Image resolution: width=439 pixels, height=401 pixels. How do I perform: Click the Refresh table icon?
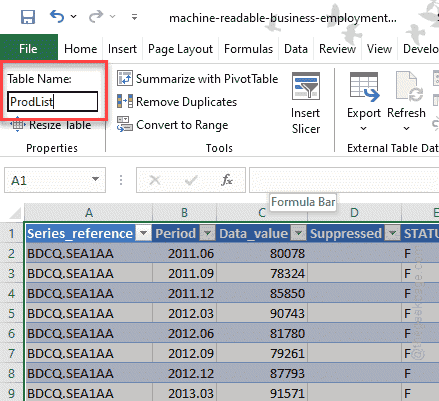coord(409,87)
